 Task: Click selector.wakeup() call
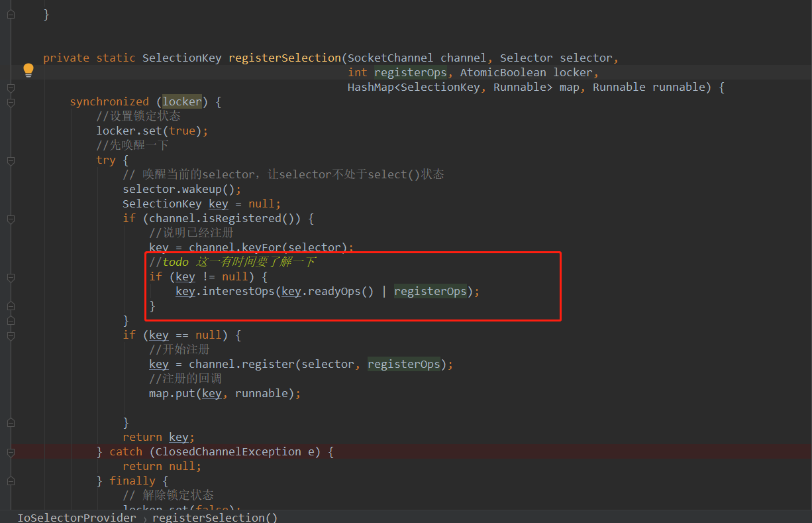(182, 190)
